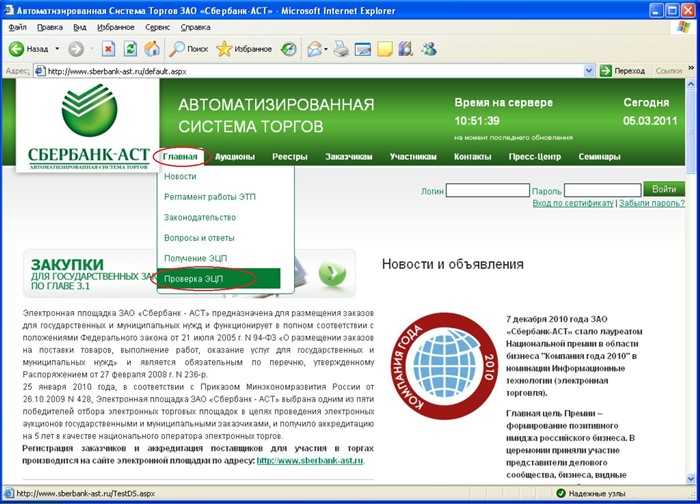The height and width of the screenshot is (504, 700).
Task: Expand toolbar chevron beside Ссылки
Action: click(x=691, y=68)
